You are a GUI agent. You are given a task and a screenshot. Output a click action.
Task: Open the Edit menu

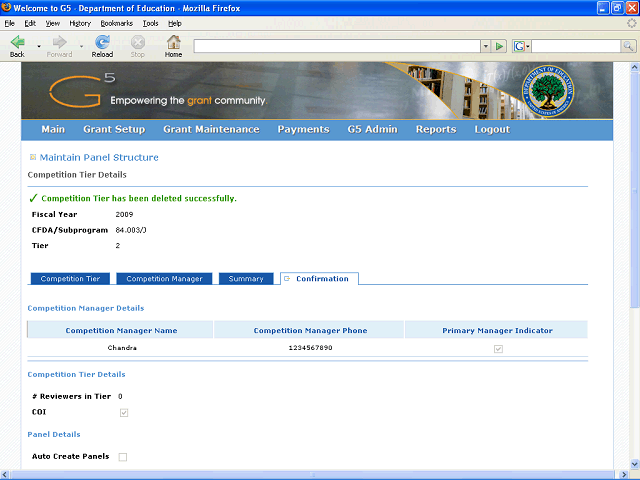tap(30, 23)
